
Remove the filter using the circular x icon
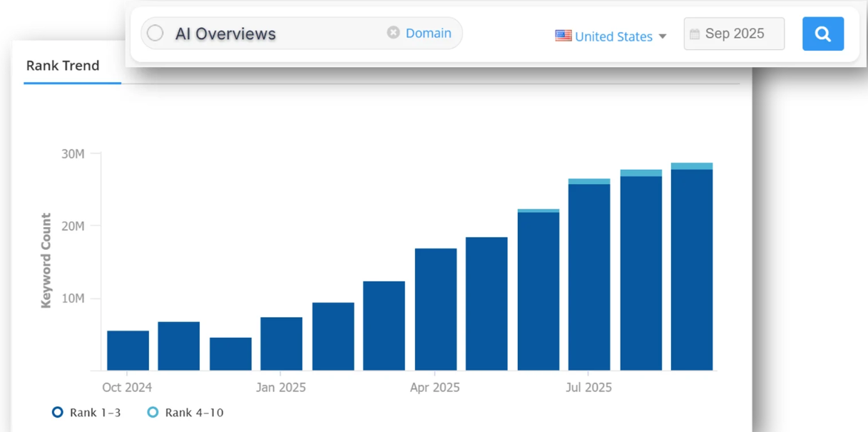[392, 32]
